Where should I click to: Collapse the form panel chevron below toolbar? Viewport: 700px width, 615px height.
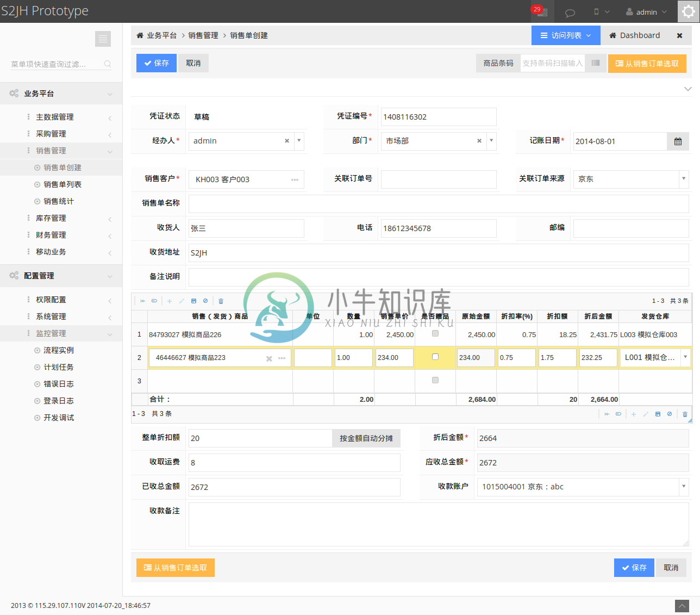tap(687, 89)
